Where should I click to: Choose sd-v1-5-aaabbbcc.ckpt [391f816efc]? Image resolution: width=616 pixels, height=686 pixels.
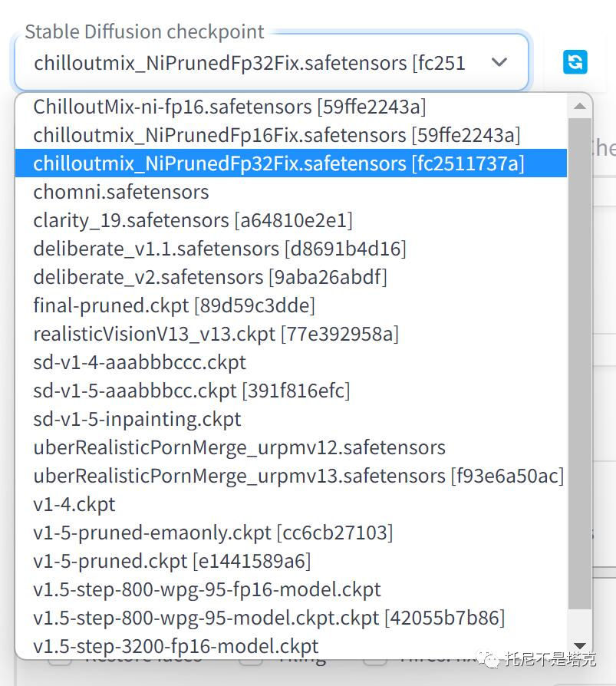[291, 391]
